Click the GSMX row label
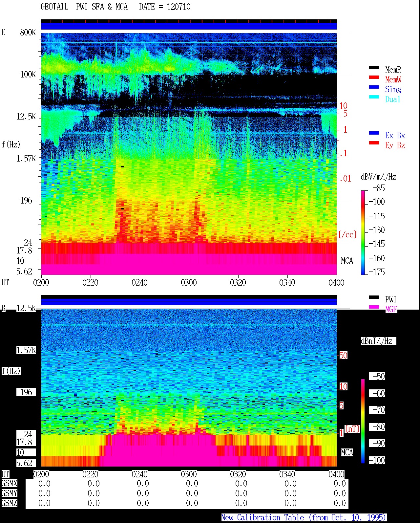 tap(10, 484)
